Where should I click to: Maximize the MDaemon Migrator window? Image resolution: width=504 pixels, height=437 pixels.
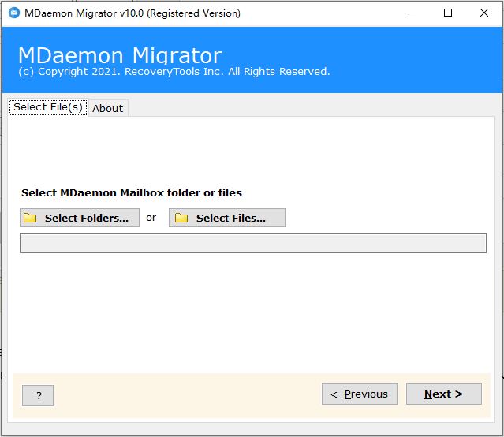coord(448,13)
